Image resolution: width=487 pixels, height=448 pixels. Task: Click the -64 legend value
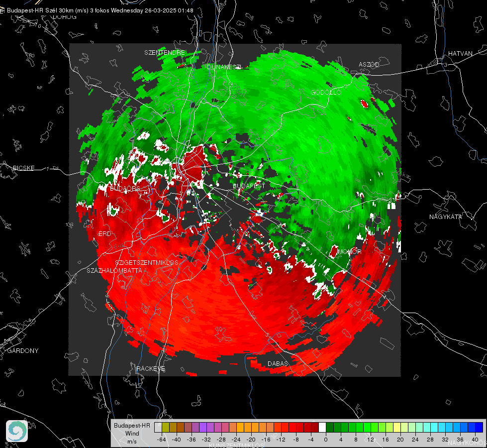(x=162, y=440)
